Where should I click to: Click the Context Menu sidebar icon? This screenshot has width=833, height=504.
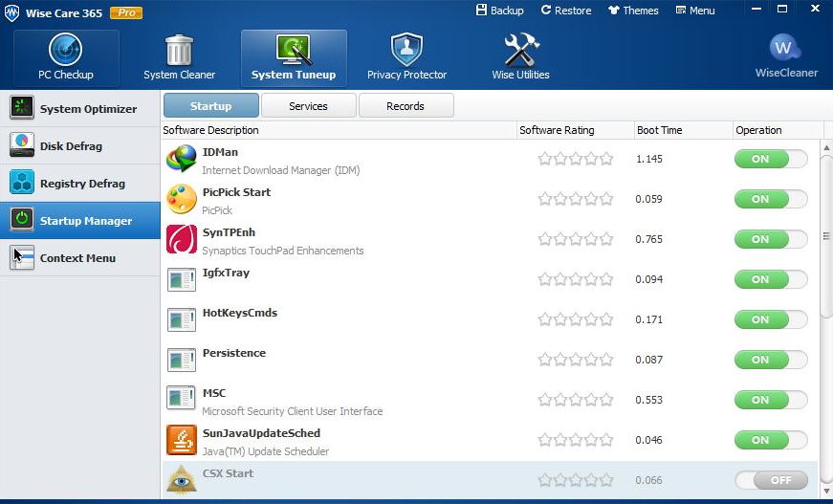22,257
